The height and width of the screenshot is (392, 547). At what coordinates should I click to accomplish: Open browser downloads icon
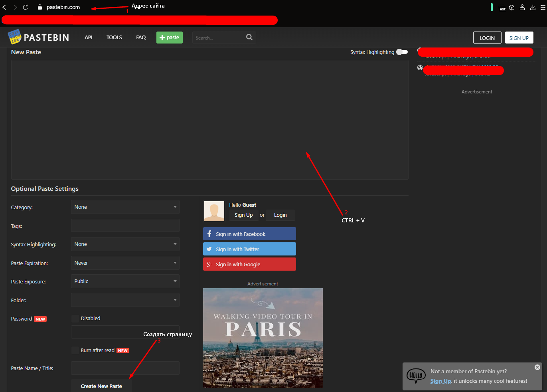[533, 7]
